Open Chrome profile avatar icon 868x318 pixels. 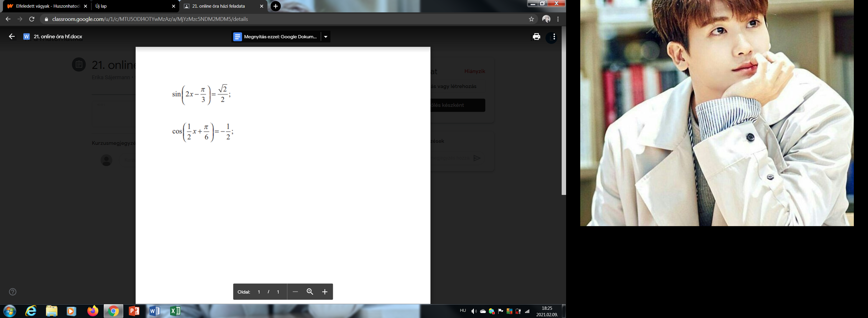point(546,19)
